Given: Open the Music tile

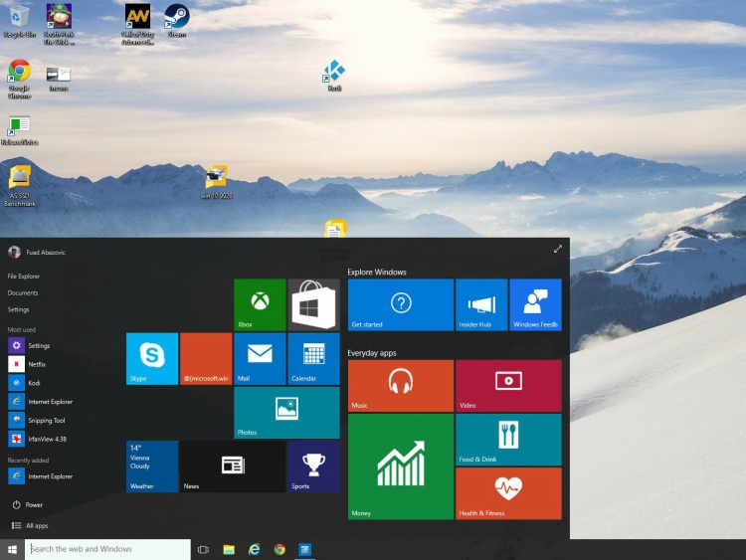Looking at the screenshot, I should pos(400,385).
